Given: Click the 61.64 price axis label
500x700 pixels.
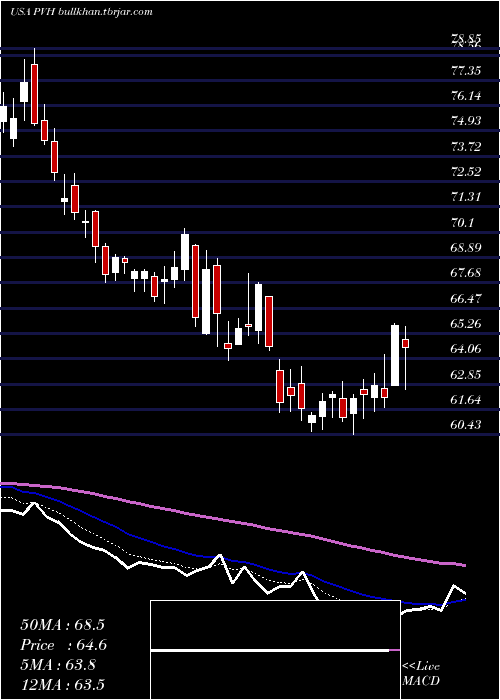Looking at the screenshot, I should (467, 400).
